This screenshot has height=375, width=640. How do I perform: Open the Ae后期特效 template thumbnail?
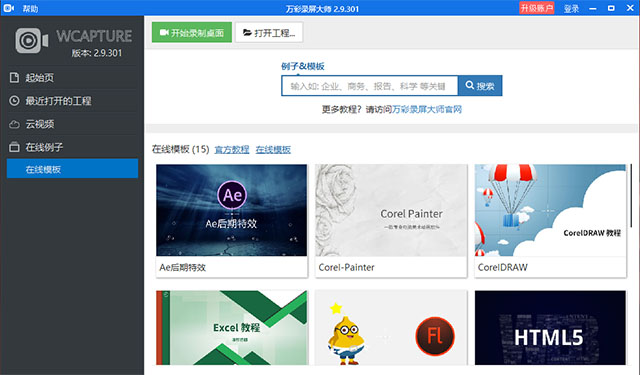[x=231, y=210]
